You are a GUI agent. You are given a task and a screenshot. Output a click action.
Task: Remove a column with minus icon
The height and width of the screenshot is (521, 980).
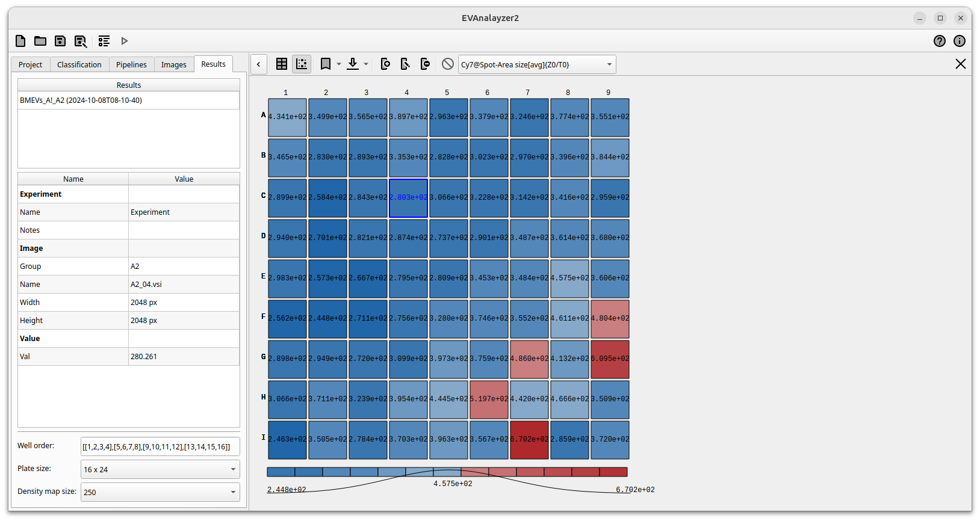click(425, 64)
